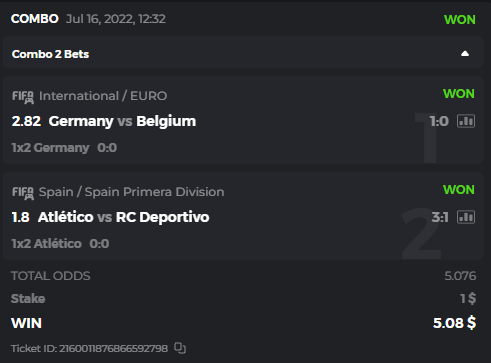Click the 2.82 odds value
The height and width of the screenshot is (363, 491).
26,121
